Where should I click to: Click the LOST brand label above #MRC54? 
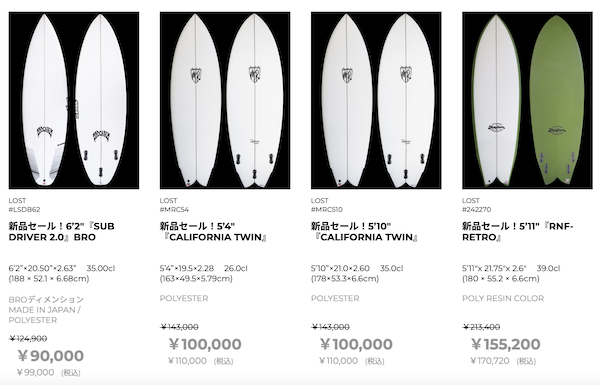coord(168,201)
